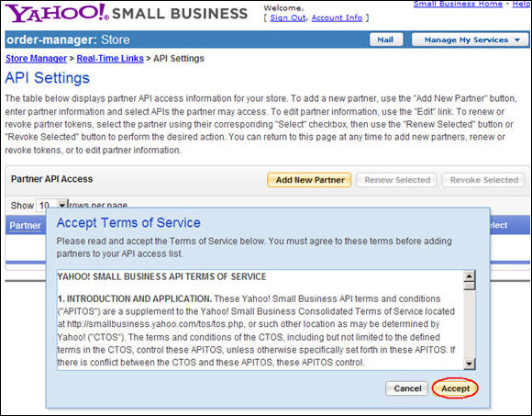
Task: Accept the Terms of Service
Action: coord(455,388)
